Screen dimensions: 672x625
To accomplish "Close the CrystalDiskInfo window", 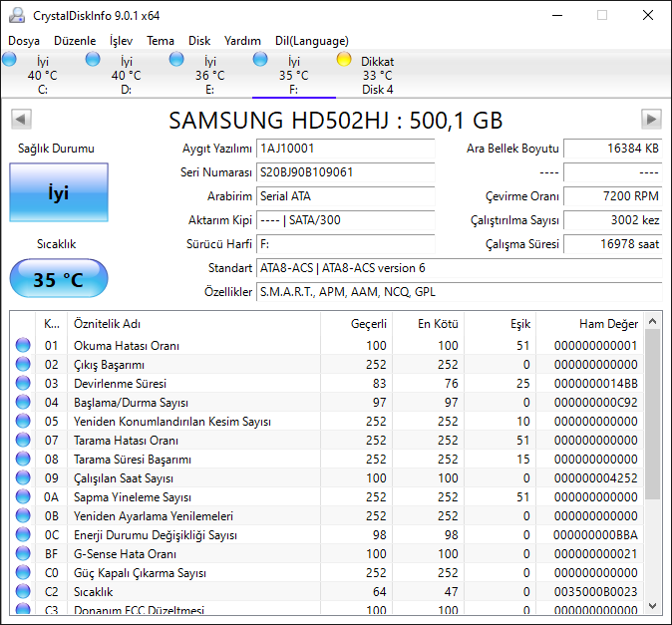I will click(x=648, y=15).
